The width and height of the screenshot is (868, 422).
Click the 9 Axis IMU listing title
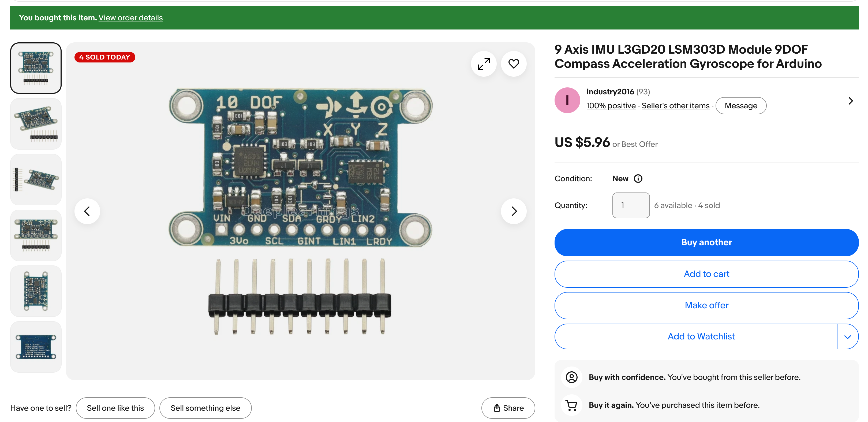[x=688, y=56]
